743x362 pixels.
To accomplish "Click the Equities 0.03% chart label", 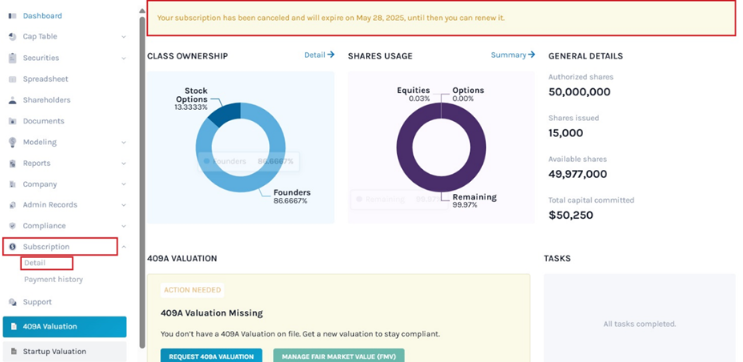I will (413, 94).
